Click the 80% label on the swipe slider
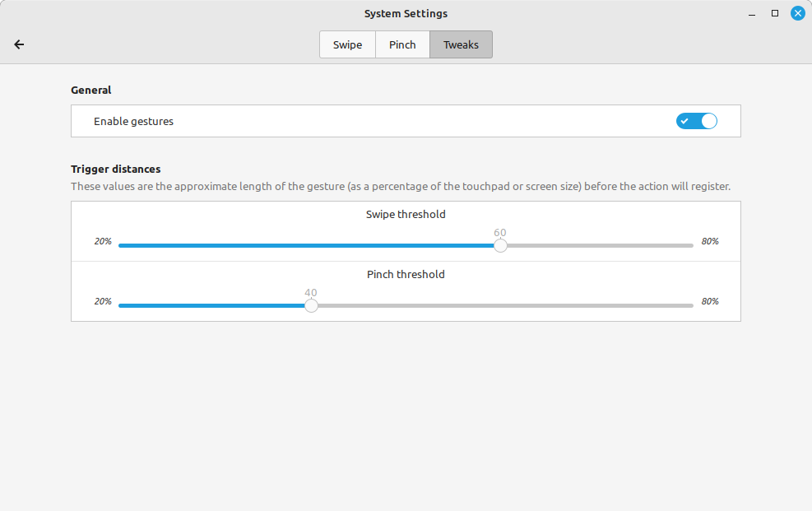The height and width of the screenshot is (511, 812). (710, 241)
